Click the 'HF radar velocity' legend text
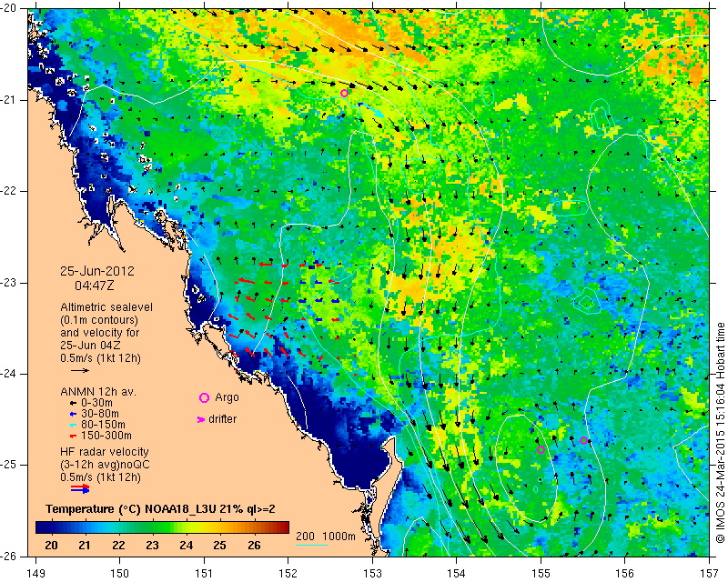728x582 pixels. [x=105, y=452]
